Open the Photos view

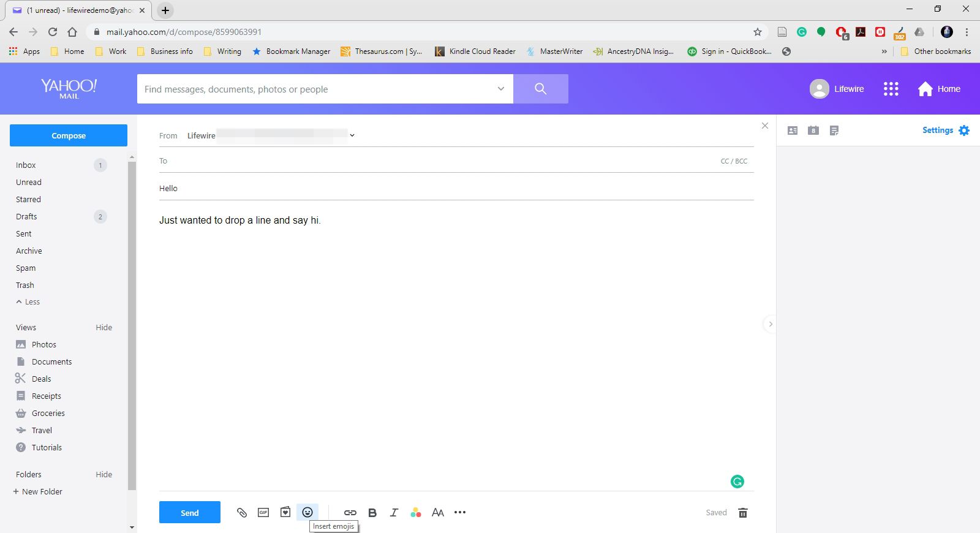pos(37,344)
